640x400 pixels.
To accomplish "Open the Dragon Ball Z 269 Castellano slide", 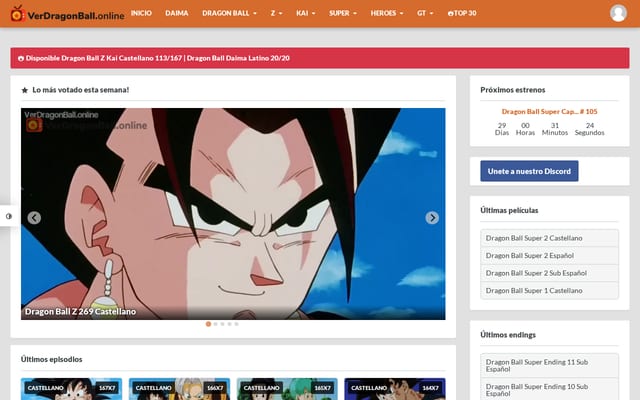I will point(233,213).
